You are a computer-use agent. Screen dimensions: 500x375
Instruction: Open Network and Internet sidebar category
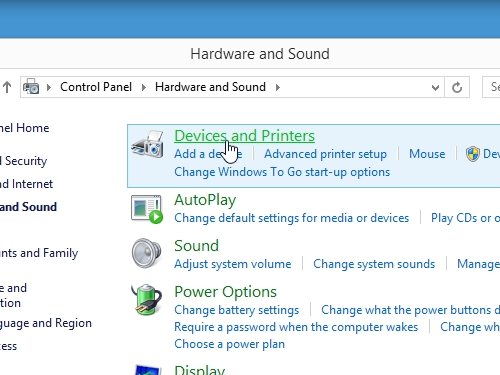coord(26,184)
